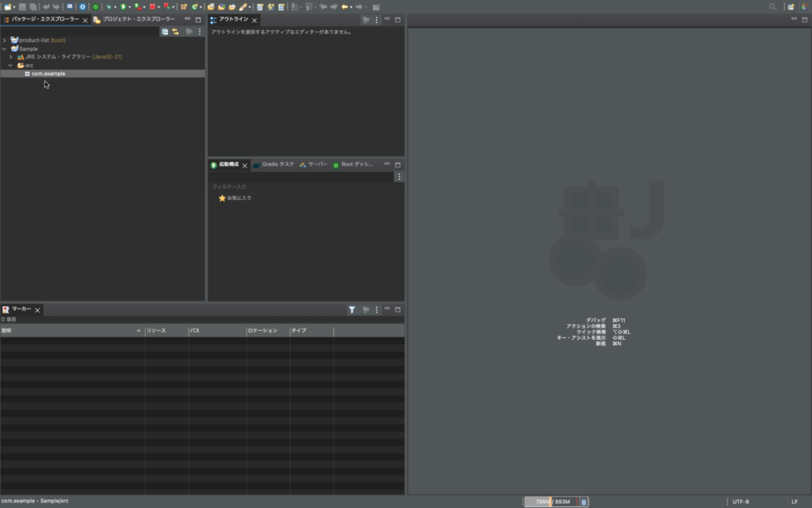Viewport: 812px width, 508px height.
Task: Expand the product-list project tree node
Action: 5,40
